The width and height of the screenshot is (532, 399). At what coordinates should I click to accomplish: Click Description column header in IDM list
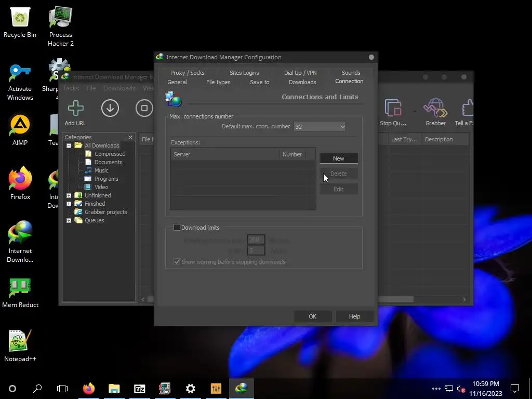click(445, 139)
